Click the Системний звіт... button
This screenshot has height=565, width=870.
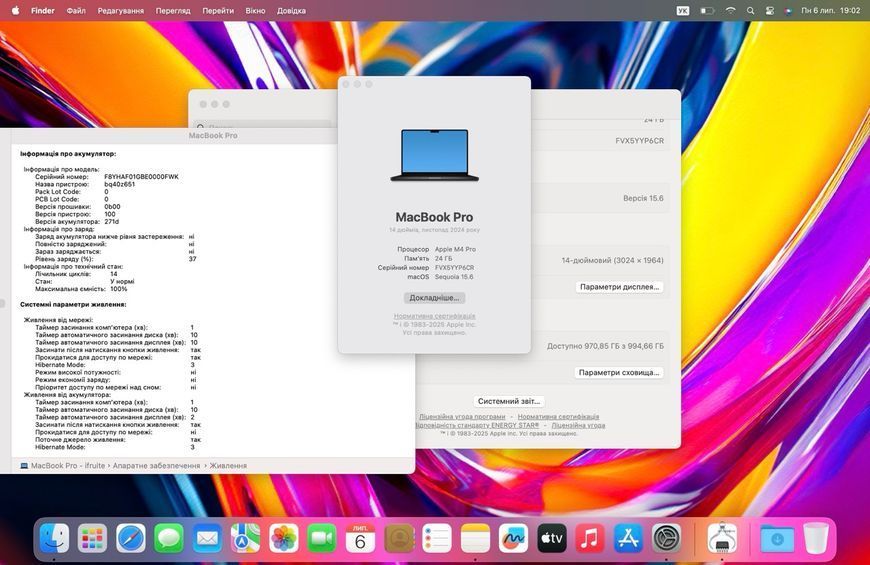coord(509,401)
